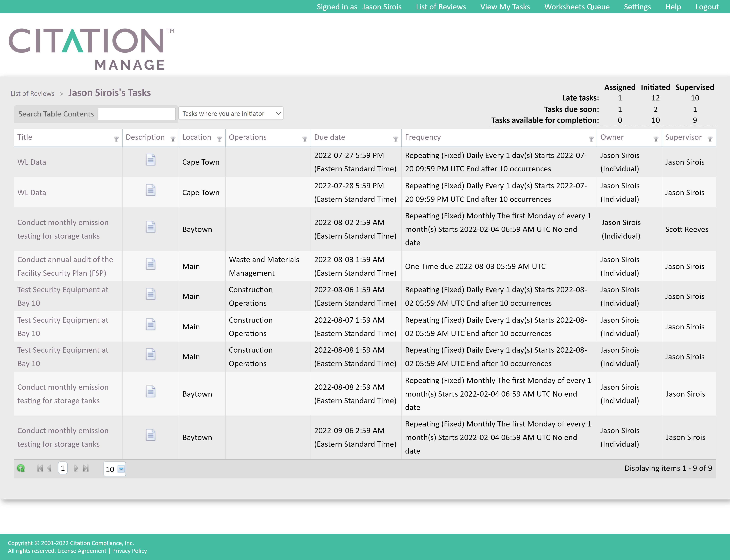Click the Citation Manage logo
Screen dimensions: 730x560
point(91,49)
